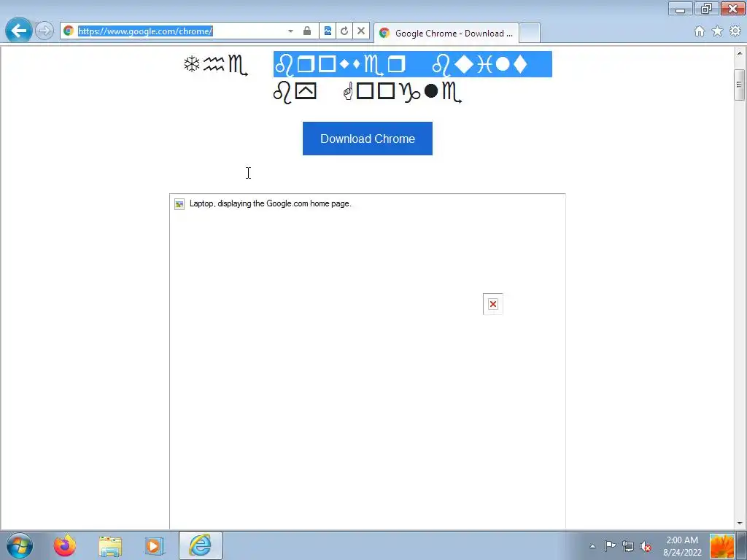Click the muted volume tray icon
The image size is (747, 560).
coord(646,546)
